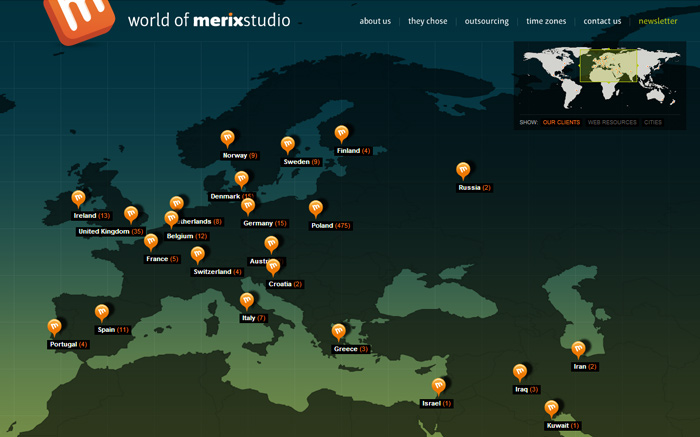Show CITIES on the map
Screen dimensions: 700x437
pos(653,122)
